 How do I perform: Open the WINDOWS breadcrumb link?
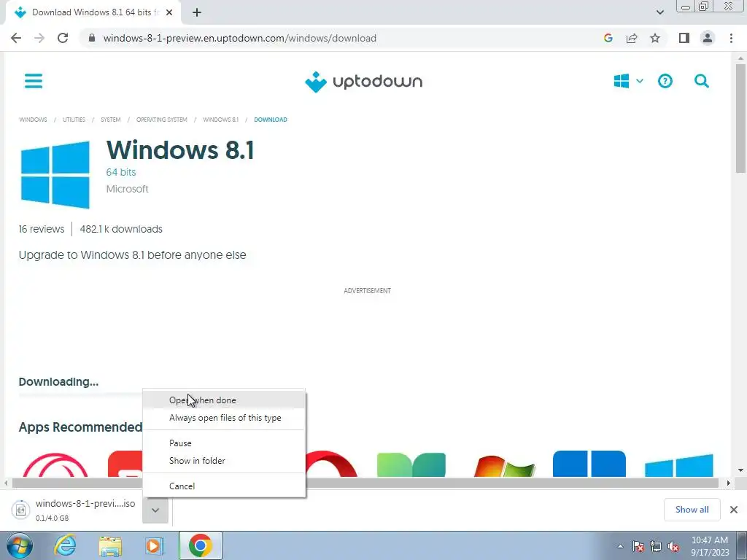click(33, 120)
